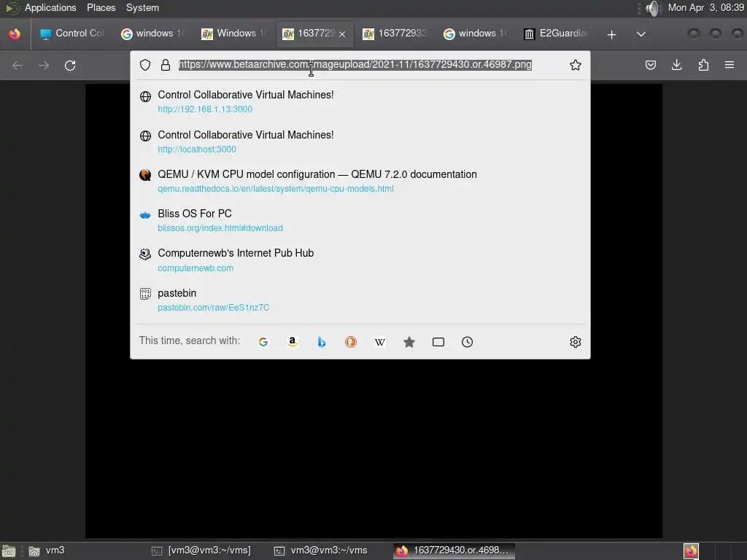This screenshot has height=560, width=747.
Task: Search this time with Wikipedia
Action: (379, 342)
